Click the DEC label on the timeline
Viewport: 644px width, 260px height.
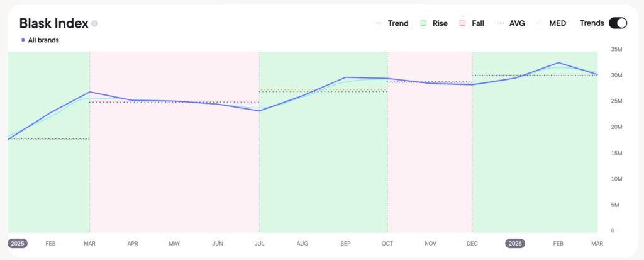point(472,243)
